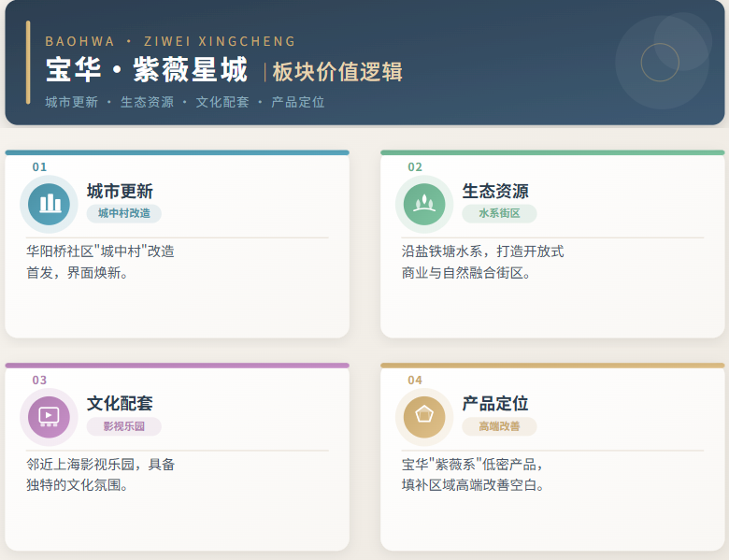Click 生态资源 in the header subtitle line
The width and height of the screenshot is (729, 560).
[147, 102]
